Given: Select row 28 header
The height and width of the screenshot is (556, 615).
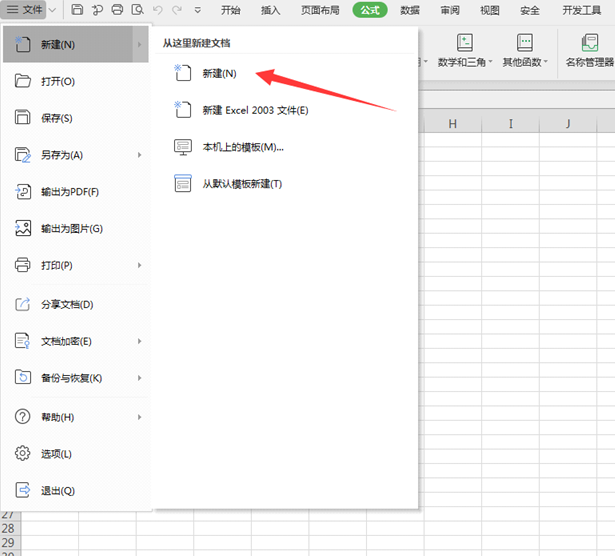Looking at the screenshot, I should coord(8,528).
